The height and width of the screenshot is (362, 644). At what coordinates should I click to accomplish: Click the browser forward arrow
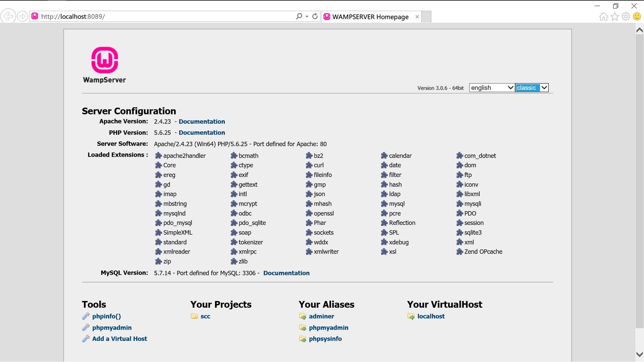point(22,16)
